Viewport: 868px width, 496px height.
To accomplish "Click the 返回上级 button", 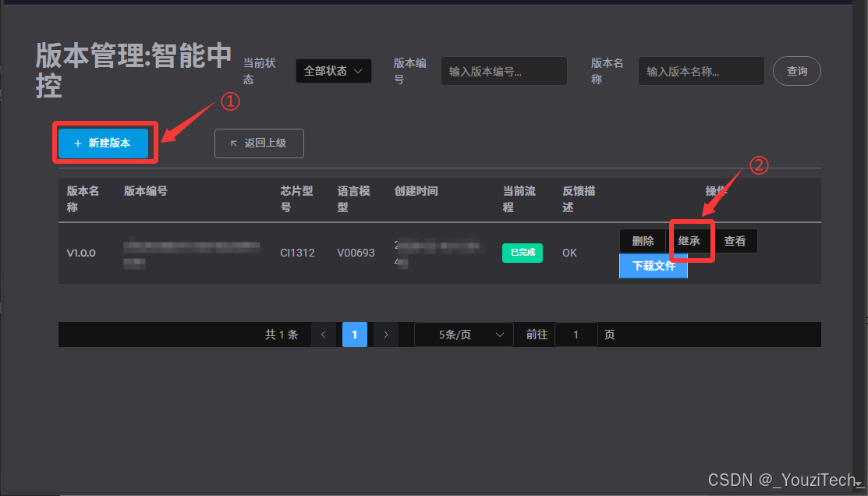I will pyautogui.click(x=259, y=143).
